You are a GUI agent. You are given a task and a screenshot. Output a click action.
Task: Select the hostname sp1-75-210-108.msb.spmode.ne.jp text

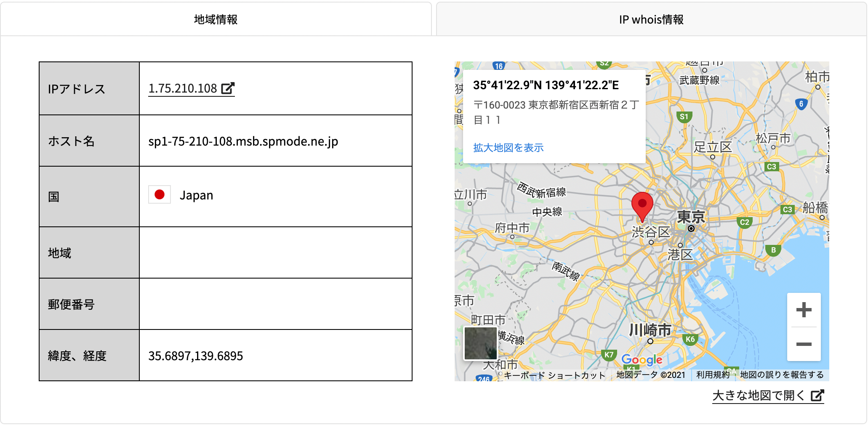(243, 141)
